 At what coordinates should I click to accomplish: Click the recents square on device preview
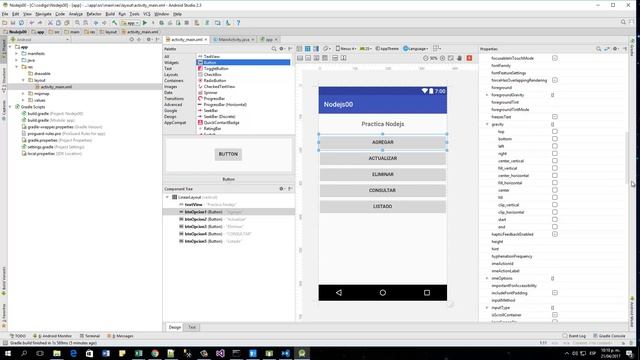427,293
